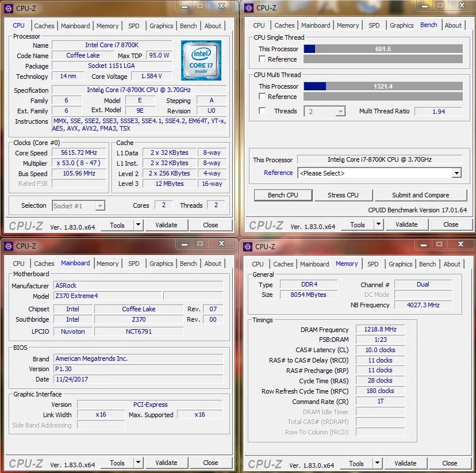Screen dimensions: 476x473
Task: Click the Multi Thread Ratio value 1.94
Action: coord(439,112)
